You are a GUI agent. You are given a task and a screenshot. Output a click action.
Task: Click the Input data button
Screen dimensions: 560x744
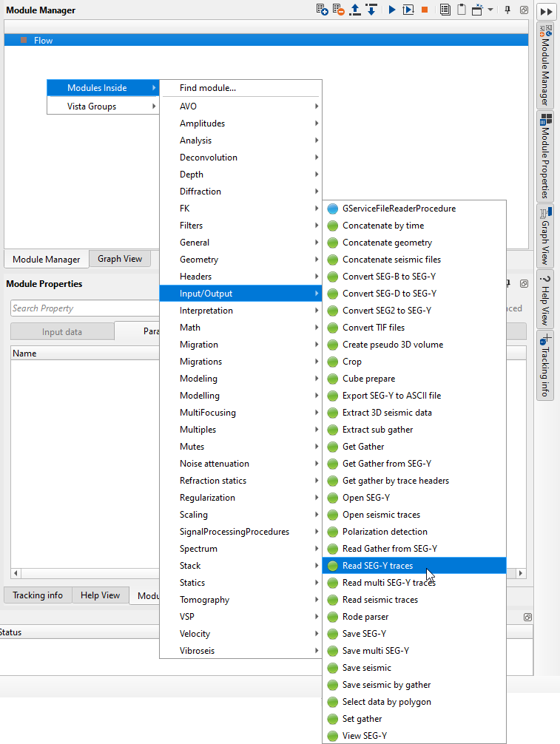pos(62,332)
